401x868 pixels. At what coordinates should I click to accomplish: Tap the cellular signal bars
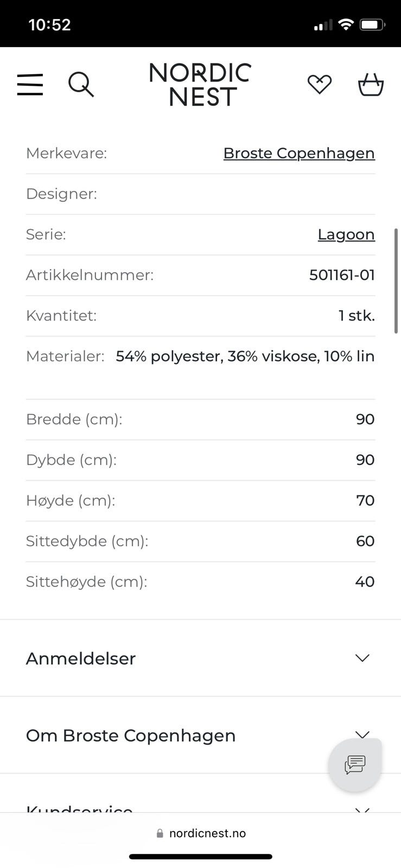click(323, 25)
